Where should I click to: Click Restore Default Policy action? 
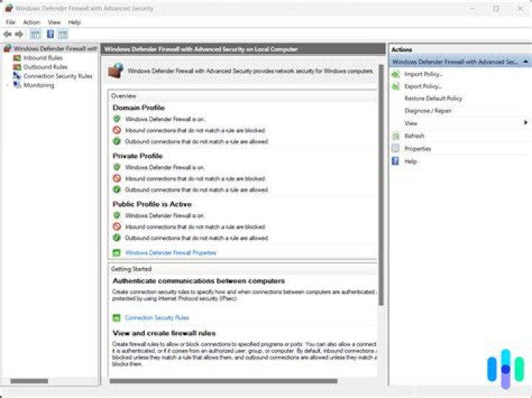pyautogui.click(x=433, y=98)
